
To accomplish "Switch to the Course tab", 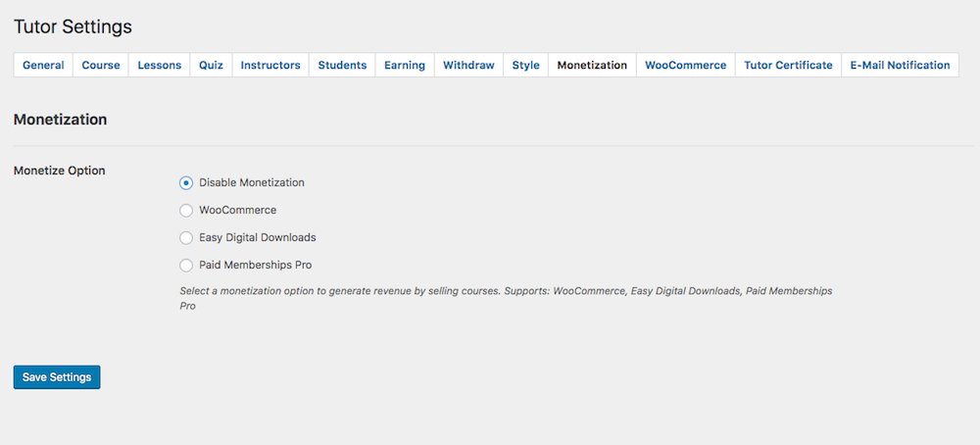I will (101, 65).
